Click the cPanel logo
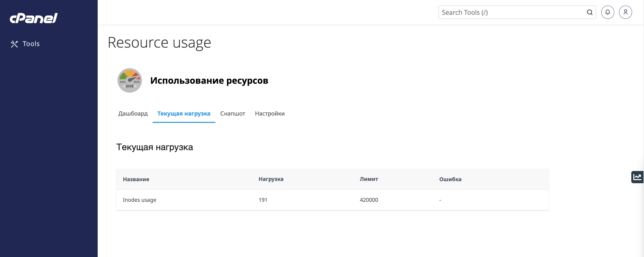The height and width of the screenshot is (257, 644). point(34,18)
